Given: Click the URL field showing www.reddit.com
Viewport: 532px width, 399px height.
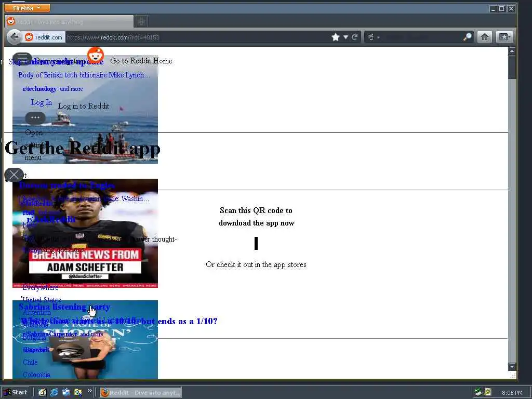Looking at the screenshot, I should coord(197,37).
